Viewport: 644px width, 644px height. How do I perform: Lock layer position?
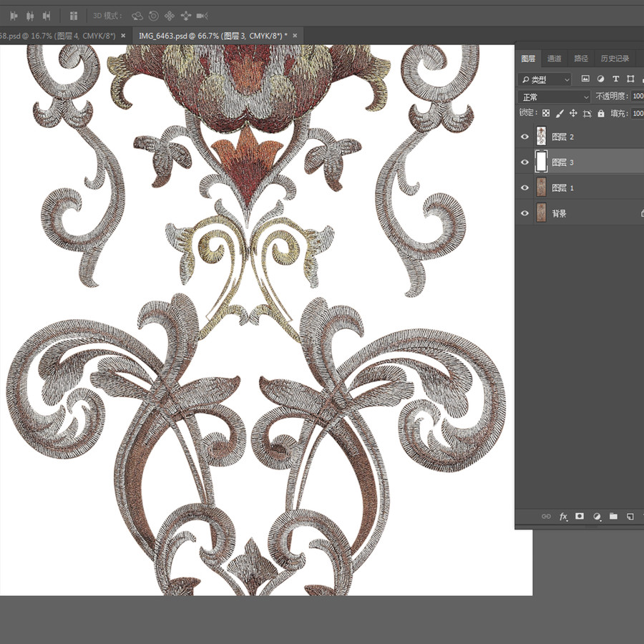click(x=573, y=113)
